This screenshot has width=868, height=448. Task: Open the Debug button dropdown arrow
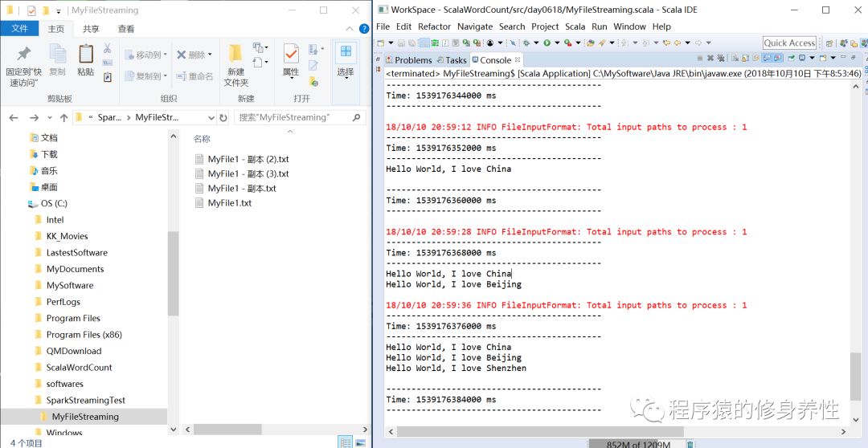(x=536, y=43)
